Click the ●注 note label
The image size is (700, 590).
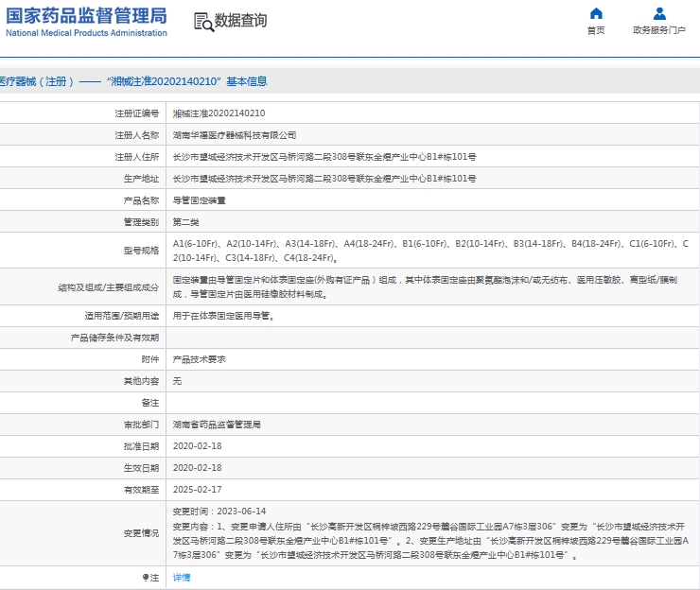pyautogui.click(x=151, y=578)
